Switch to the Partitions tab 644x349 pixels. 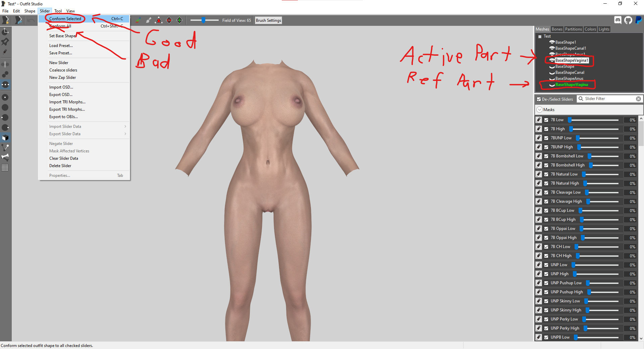coord(574,29)
